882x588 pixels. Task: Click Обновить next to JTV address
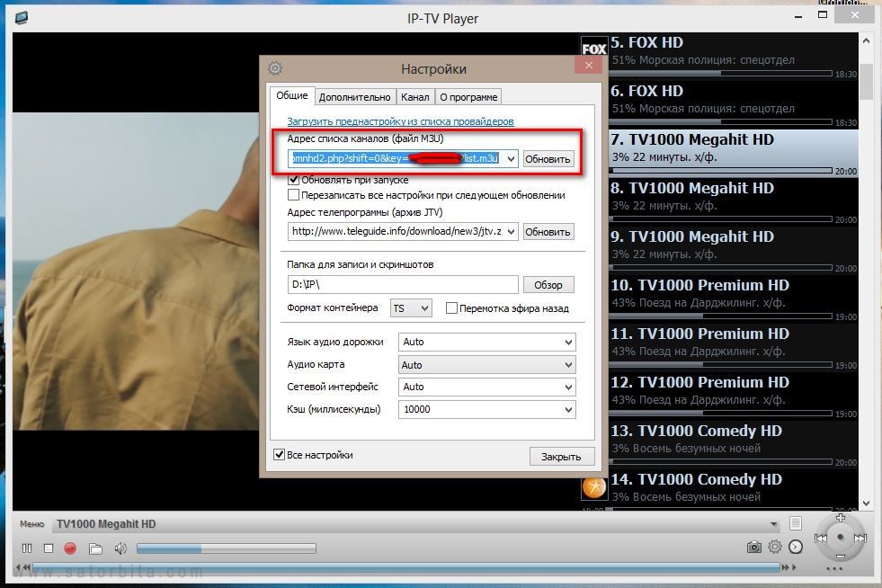pyautogui.click(x=548, y=232)
